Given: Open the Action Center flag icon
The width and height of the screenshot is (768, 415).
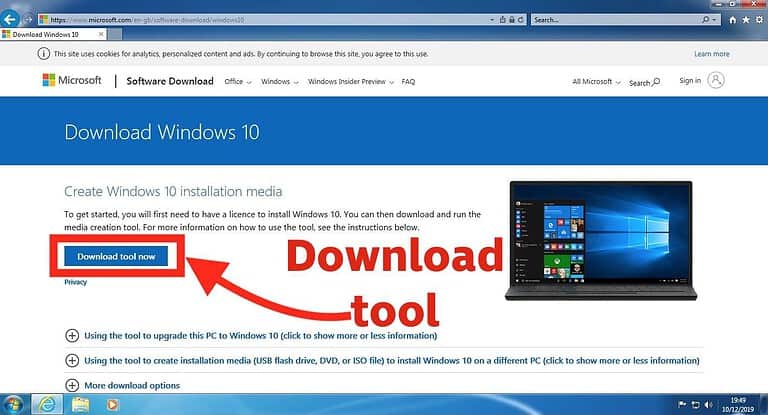Looking at the screenshot, I should tap(682, 405).
